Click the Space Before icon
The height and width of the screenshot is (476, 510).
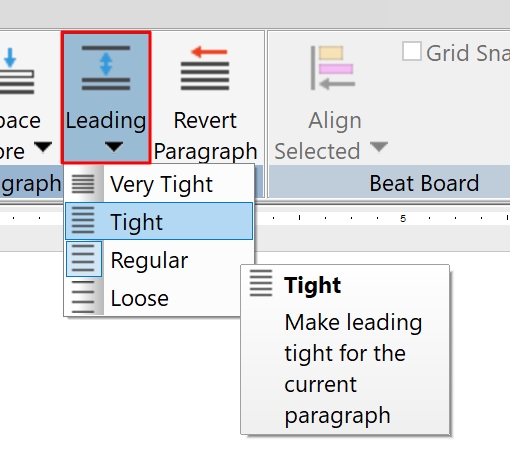pyautogui.click(x=17, y=71)
